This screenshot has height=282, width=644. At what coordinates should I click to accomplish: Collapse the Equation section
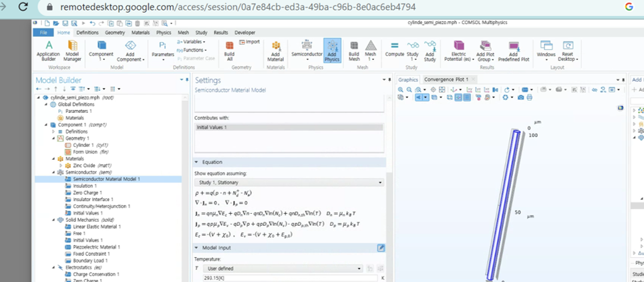pos(197,162)
